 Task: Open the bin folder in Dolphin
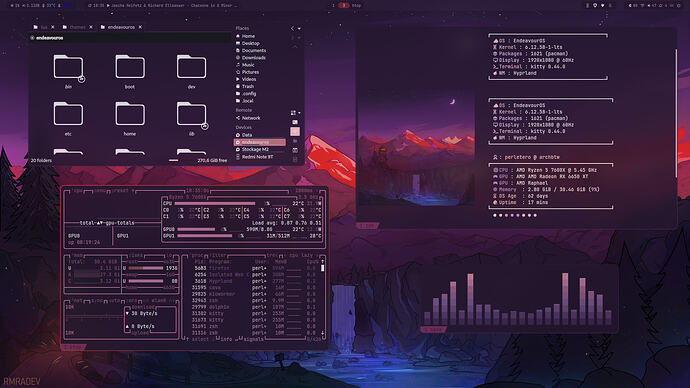(x=68, y=71)
